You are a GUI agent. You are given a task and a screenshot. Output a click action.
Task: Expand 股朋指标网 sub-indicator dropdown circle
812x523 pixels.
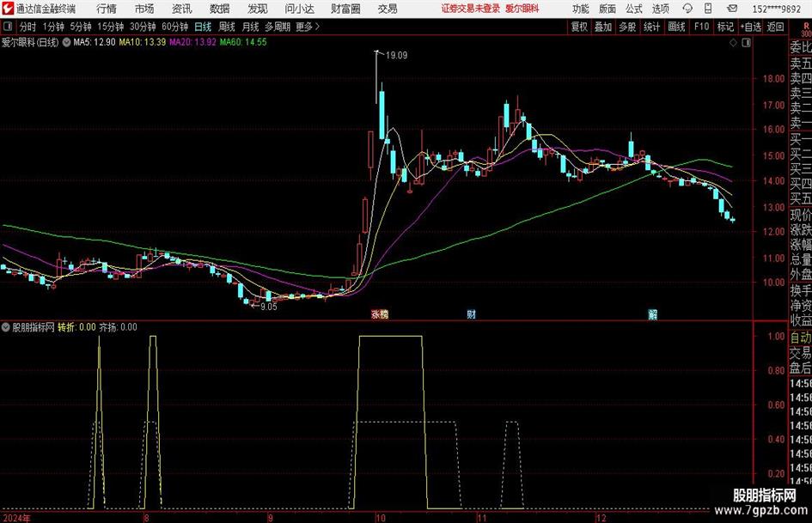(6, 327)
